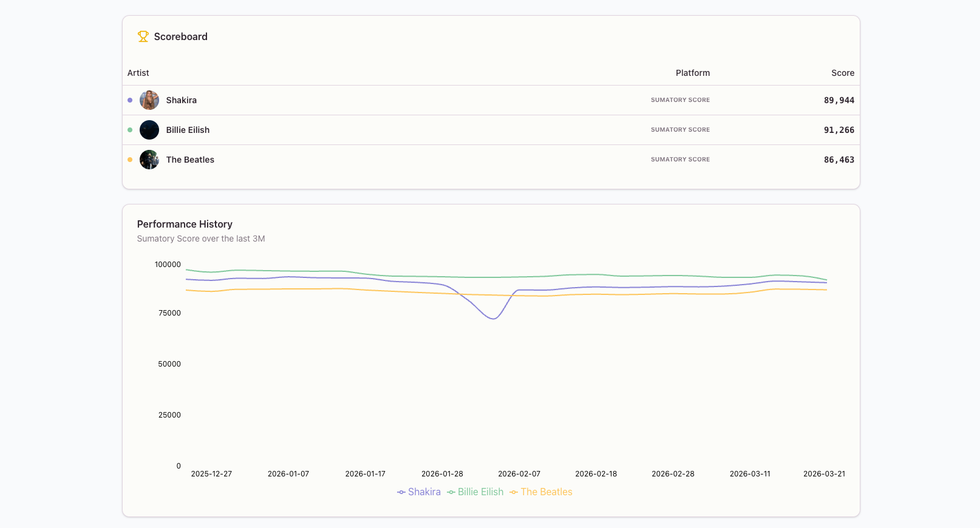Open the Billie Eilish artist name link

(x=188, y=130)
